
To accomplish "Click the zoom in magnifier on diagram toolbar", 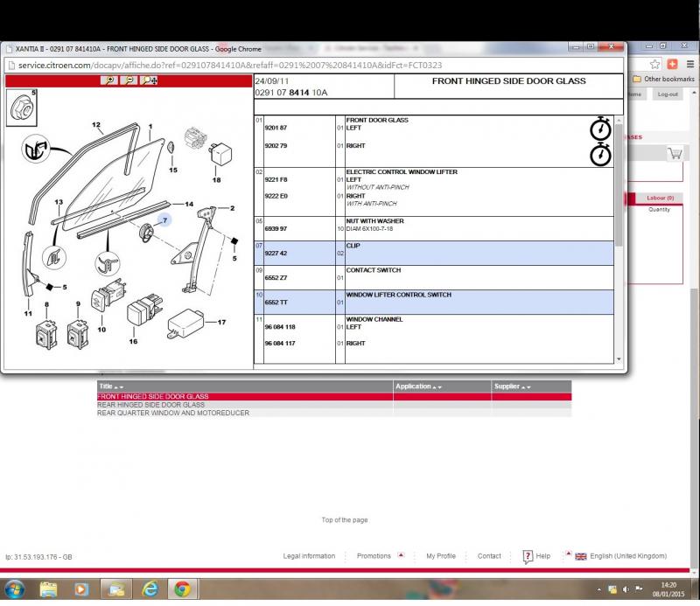I will tap(109, 80).
